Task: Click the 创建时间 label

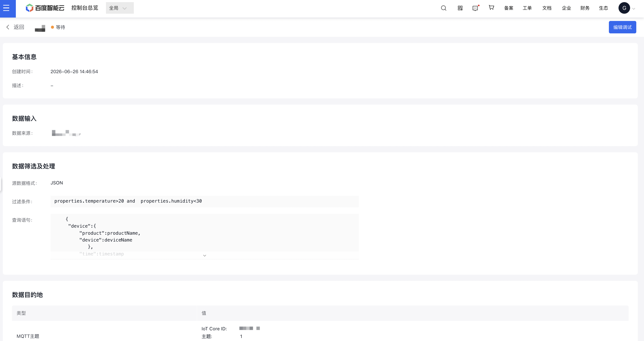Action: [x=22, y=71]
